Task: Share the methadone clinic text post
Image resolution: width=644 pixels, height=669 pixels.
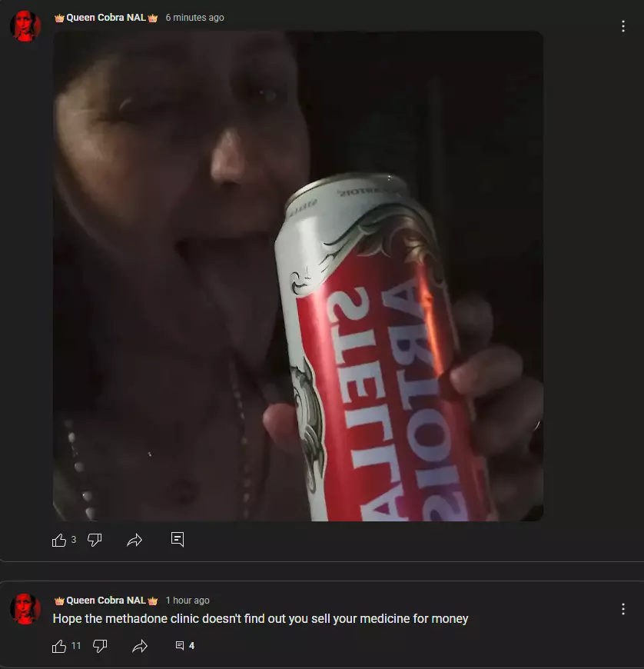Action: (140, 647)
